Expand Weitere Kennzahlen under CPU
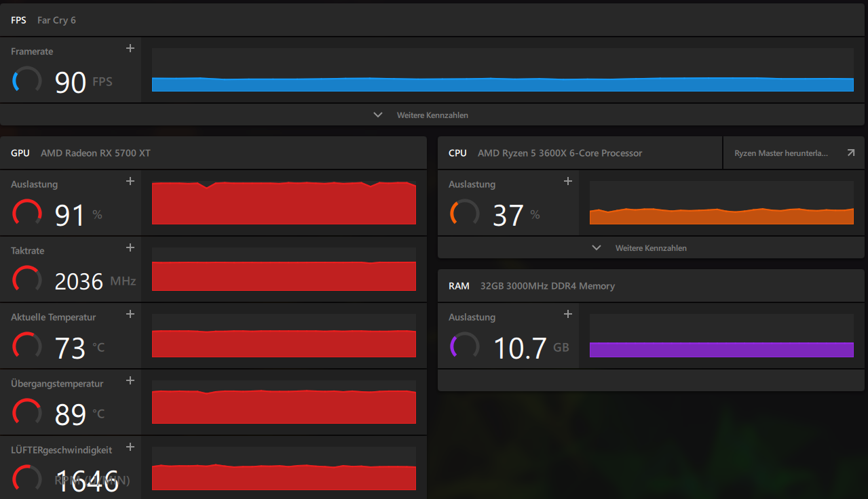868x499 pixels. tap(652, 247)
